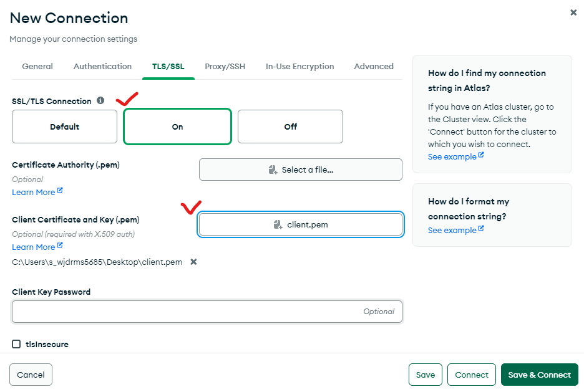584x392 pixels.
Task: Click the SSL/TLS Connection info icon
Action: [x=100, y=101]
